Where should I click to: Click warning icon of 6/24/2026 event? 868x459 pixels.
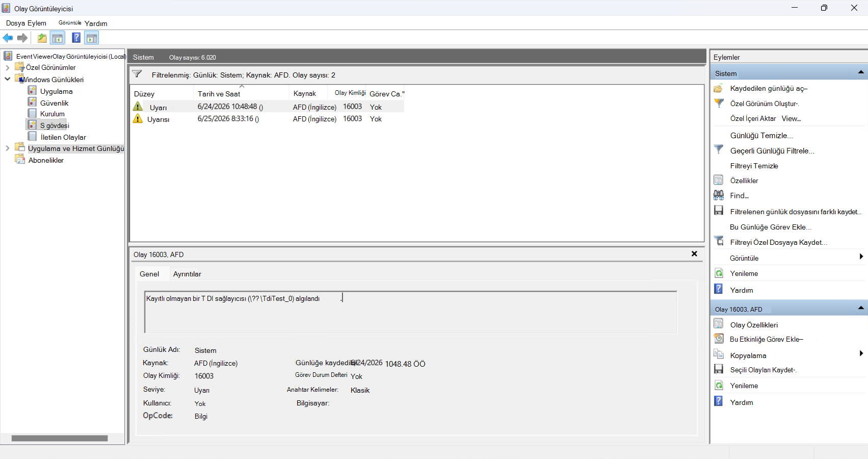coord(138,107)
